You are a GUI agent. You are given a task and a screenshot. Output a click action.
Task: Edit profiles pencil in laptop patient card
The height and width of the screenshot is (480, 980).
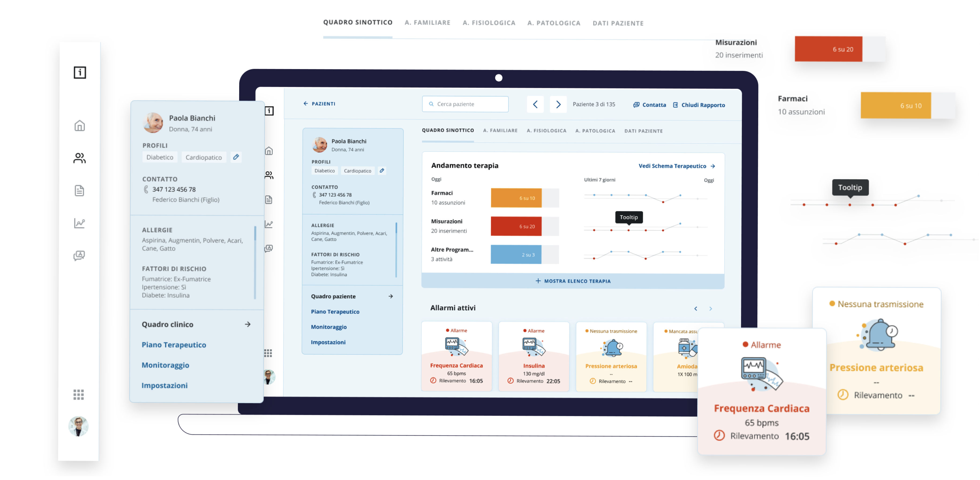(x=382, y=171)
